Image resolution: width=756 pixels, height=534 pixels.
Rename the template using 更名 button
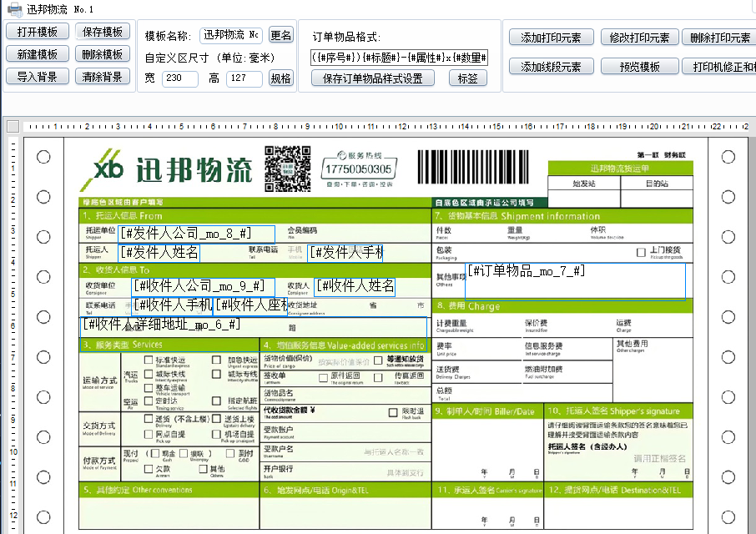281,35
